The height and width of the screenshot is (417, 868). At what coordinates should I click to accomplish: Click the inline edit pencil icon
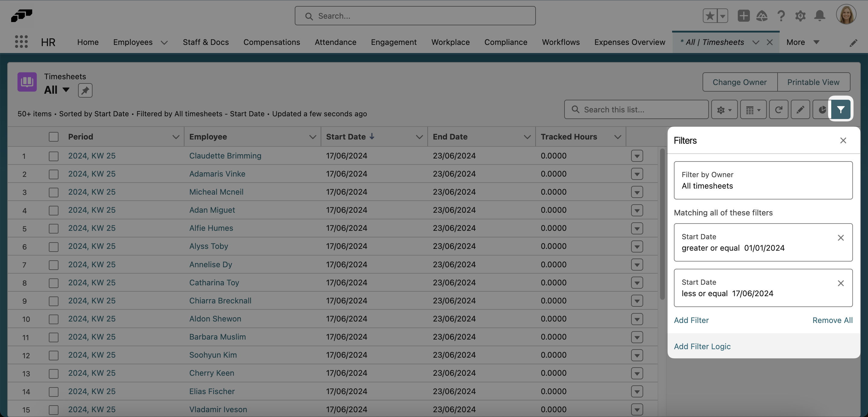click(x=801, y=109)
